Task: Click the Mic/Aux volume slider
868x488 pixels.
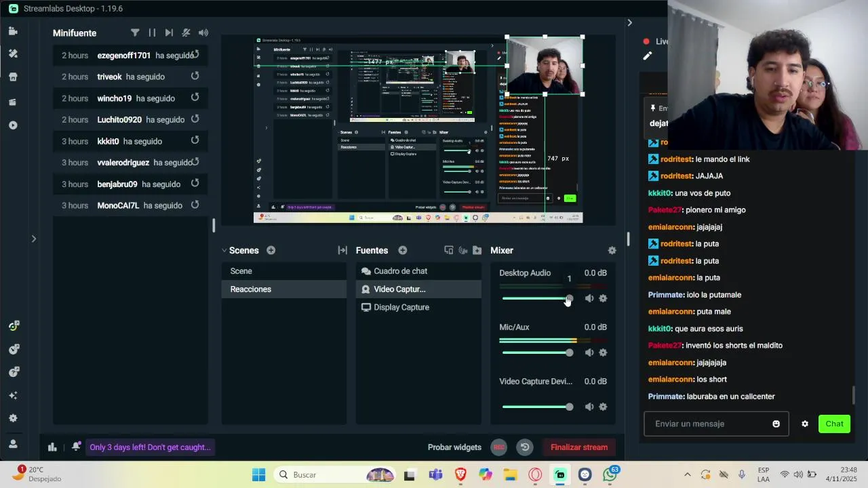Action: 537,352
